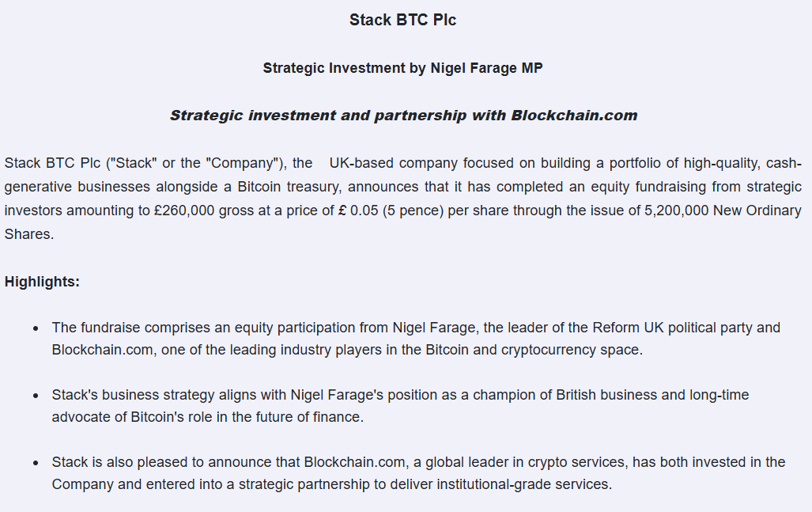812x512 pixels.
Task: Click the second bullet point marker
Action: coord(36,395)
